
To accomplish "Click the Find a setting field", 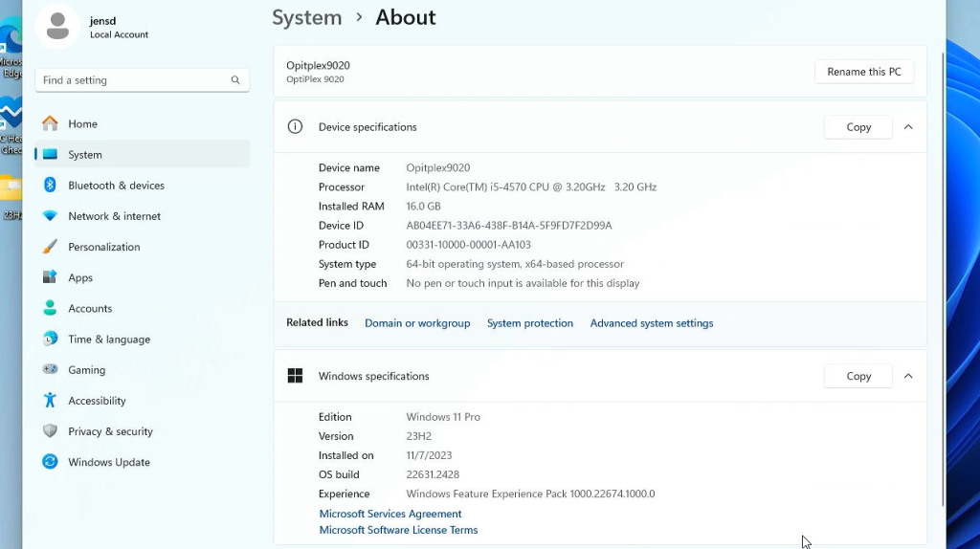I will point(143,80).
